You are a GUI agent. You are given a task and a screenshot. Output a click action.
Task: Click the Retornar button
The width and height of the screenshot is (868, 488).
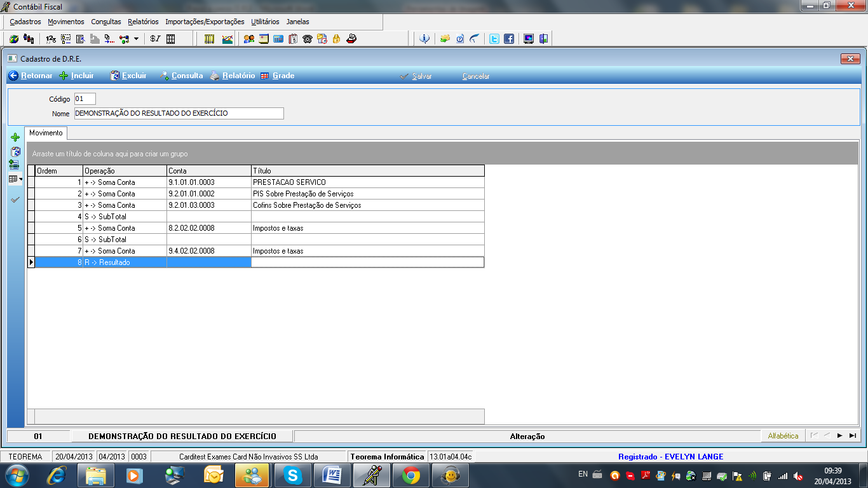coord(31,76)
